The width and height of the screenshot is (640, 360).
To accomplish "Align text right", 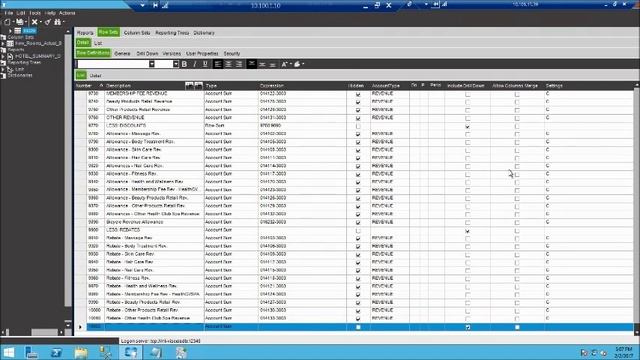I will click(x=239, y=64).
